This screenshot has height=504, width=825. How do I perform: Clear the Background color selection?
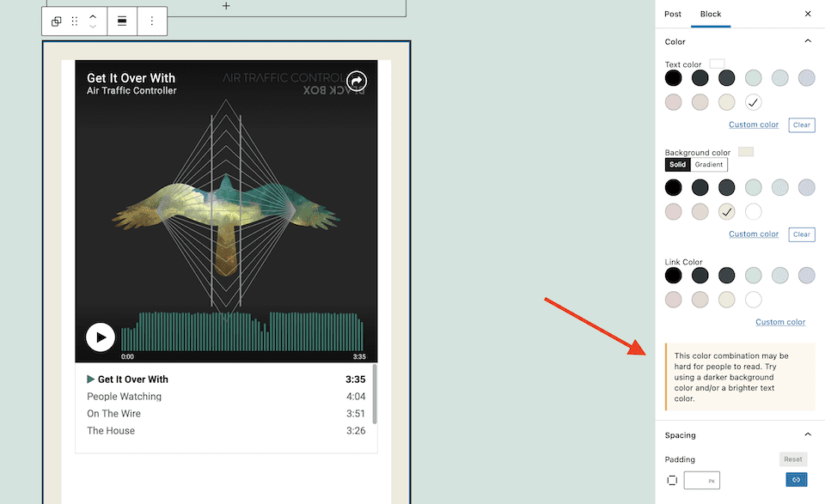[801, 234]
